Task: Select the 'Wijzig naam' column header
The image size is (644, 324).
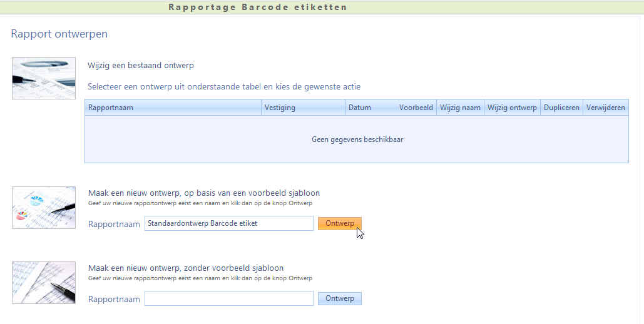Action: coord(460,108)
